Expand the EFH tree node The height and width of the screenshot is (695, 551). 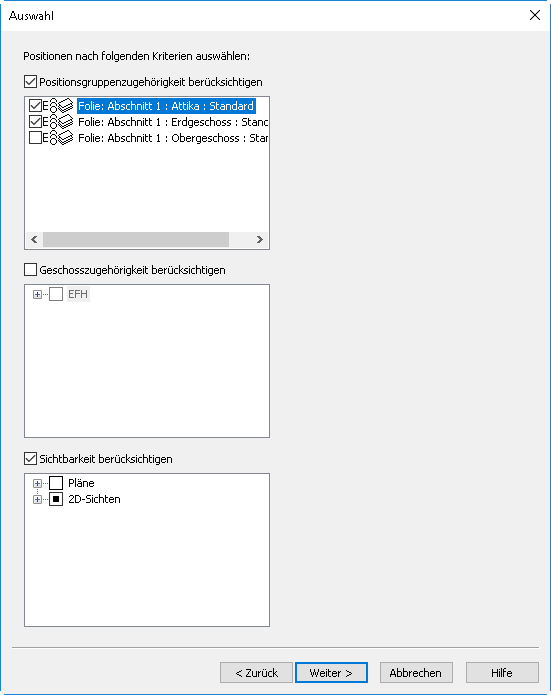click(x=37, y=294)
